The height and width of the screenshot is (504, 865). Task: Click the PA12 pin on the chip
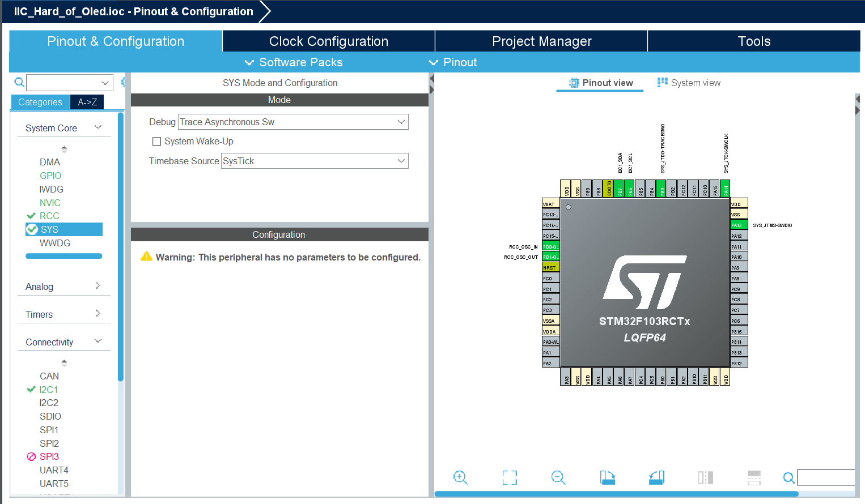(x=739, y=236)
